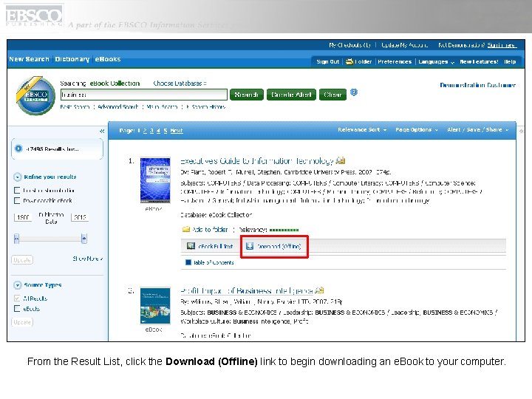Open Update My Account link

coord(404,45)
